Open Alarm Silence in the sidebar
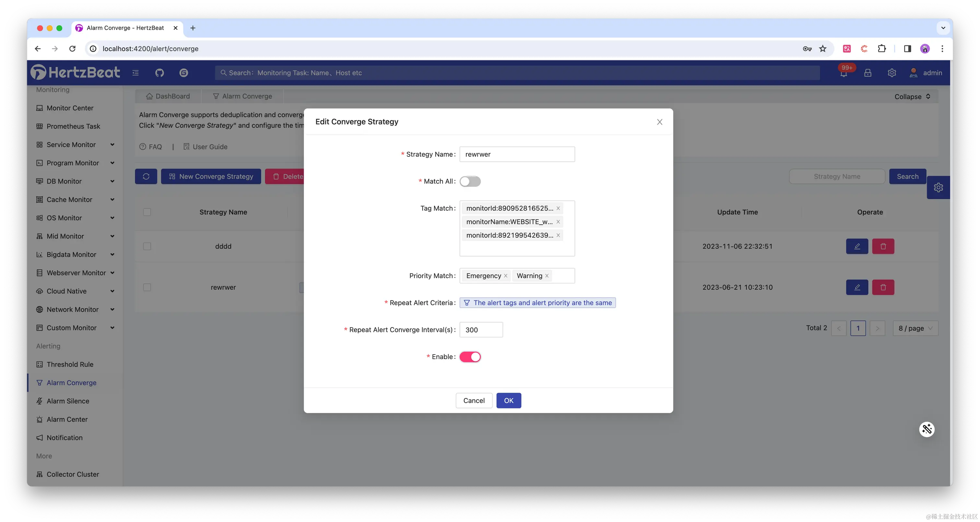This screenshot has height=522, width=980. pyautogui.click(x=68, y=401)
